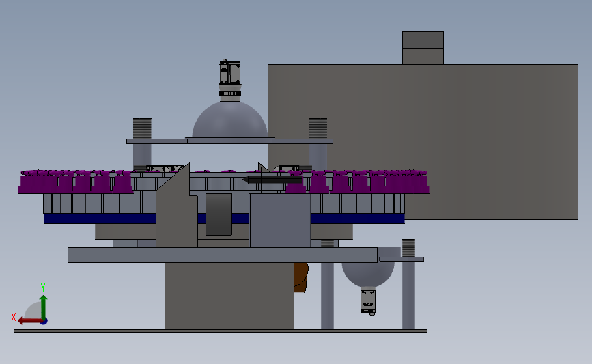Select the navy blue band on the rotary table
Viewport: 592px width, 364px height.
pos(224,219)
